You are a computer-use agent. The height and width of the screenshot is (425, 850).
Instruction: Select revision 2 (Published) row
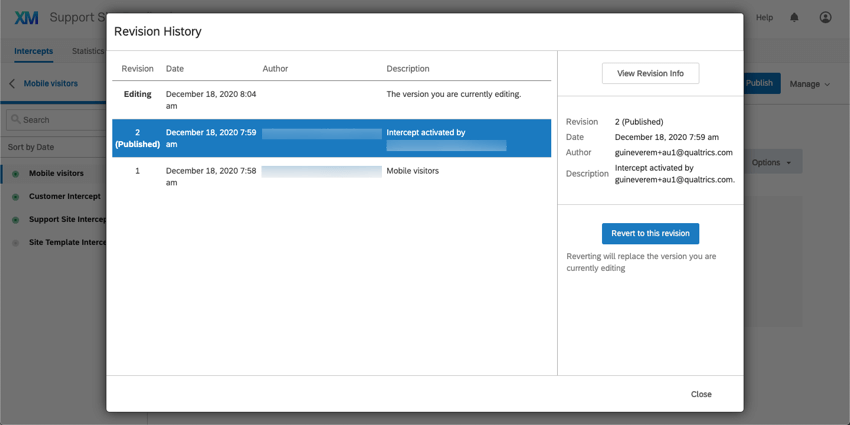331,138
